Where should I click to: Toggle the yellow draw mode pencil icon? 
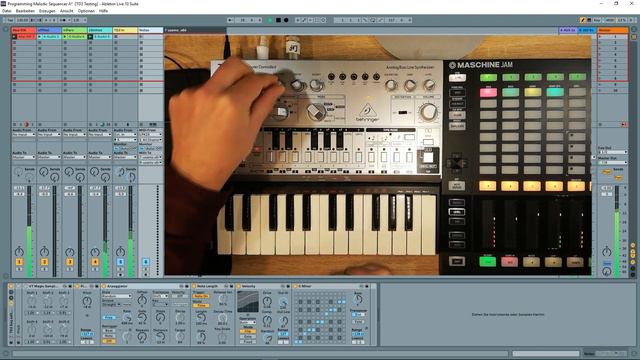pyautogui.click(x=583, y=20)
